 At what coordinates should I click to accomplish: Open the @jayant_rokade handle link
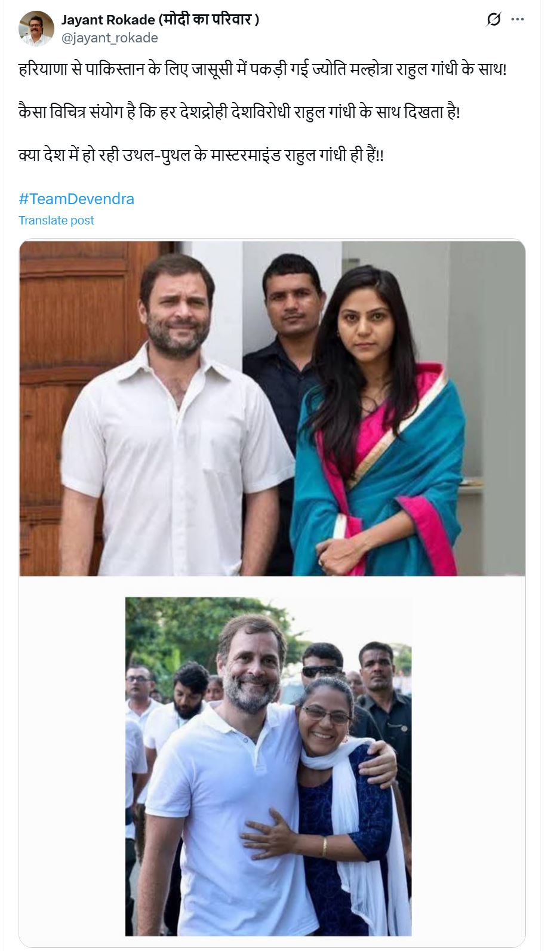(x=110, y=38)
